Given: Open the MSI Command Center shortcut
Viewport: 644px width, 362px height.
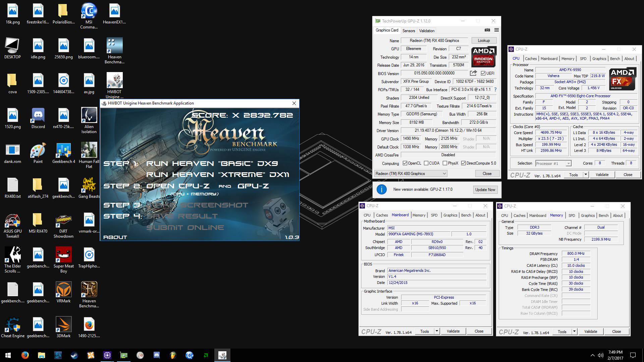Looking at the screenshot, I should coord(89,16).
